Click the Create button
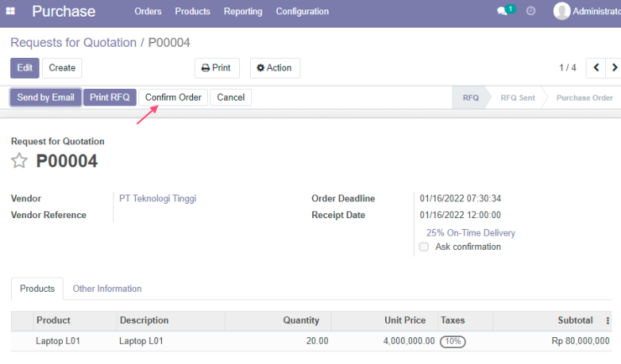 (62, 68)
